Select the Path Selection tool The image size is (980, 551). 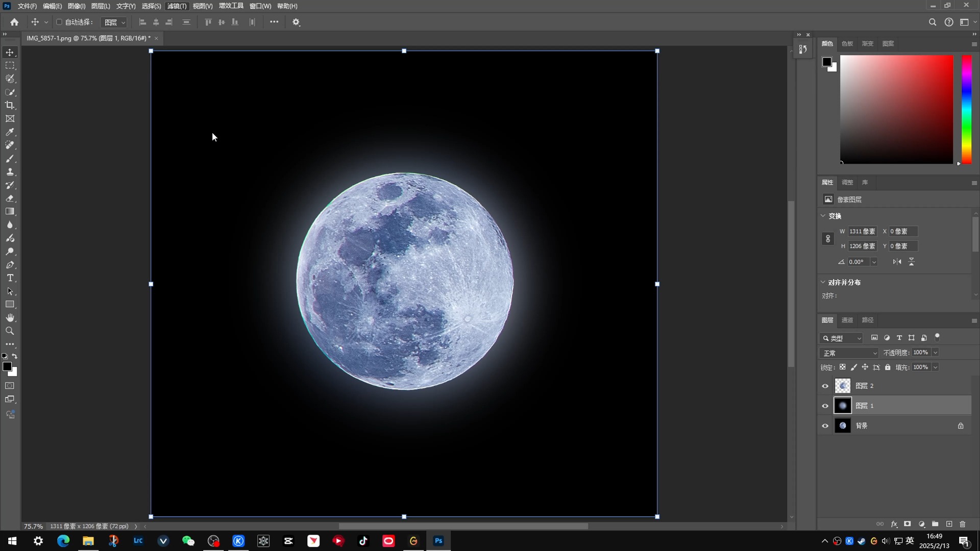[x=10, y=291]
